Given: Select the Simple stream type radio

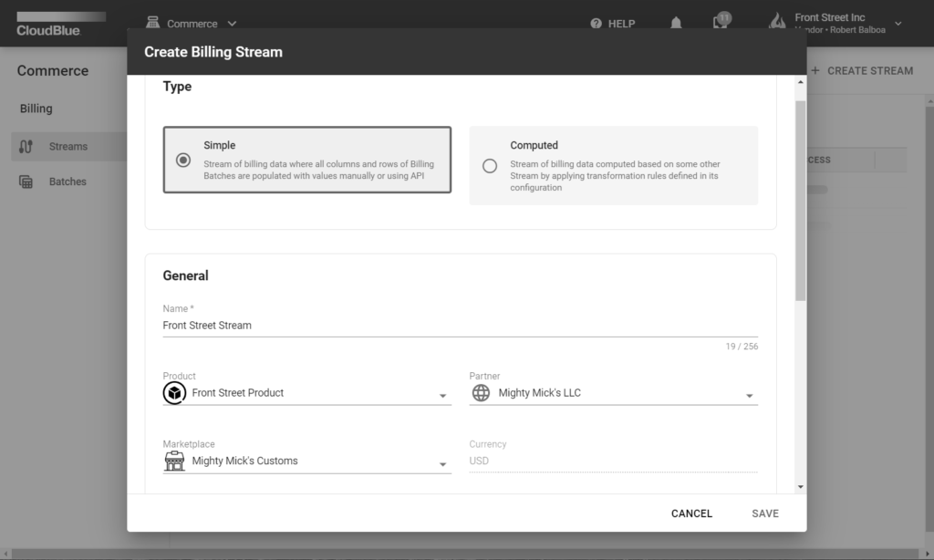Looking at the screenshot, I should point(183,161).
